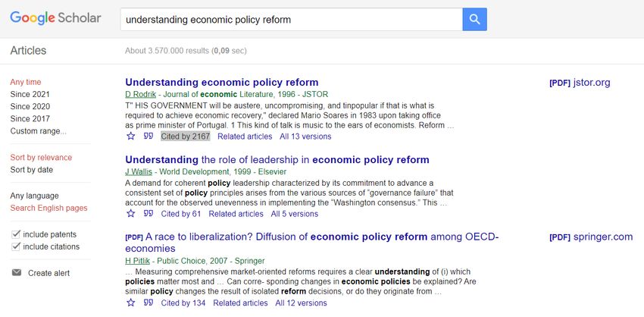Click the search query input field

coord(291,19)
